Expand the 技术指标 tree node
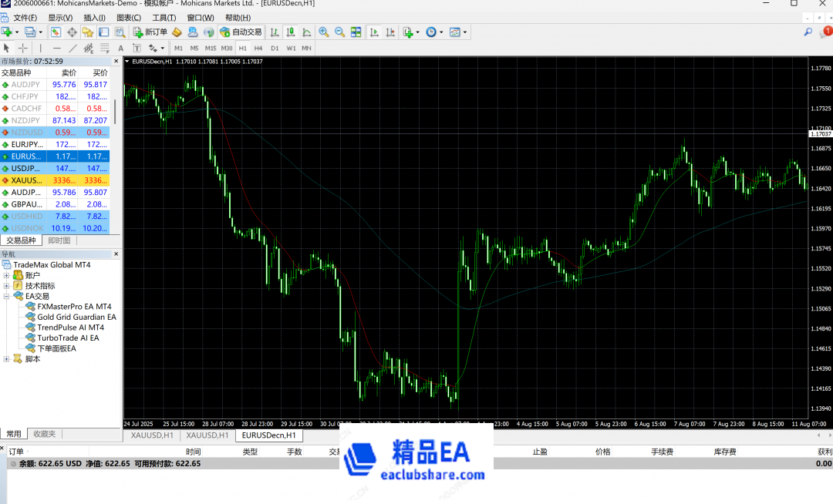The image size is (833, 504). 6,286
